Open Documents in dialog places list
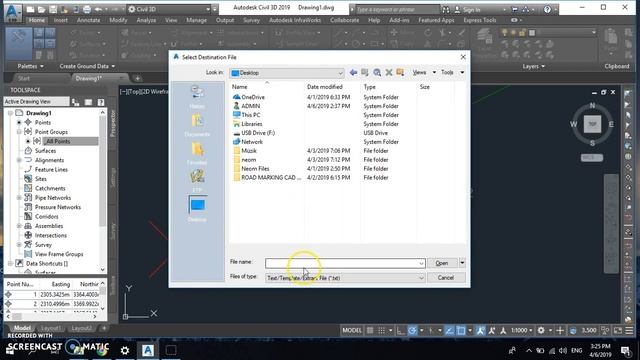 coord(197,125)
